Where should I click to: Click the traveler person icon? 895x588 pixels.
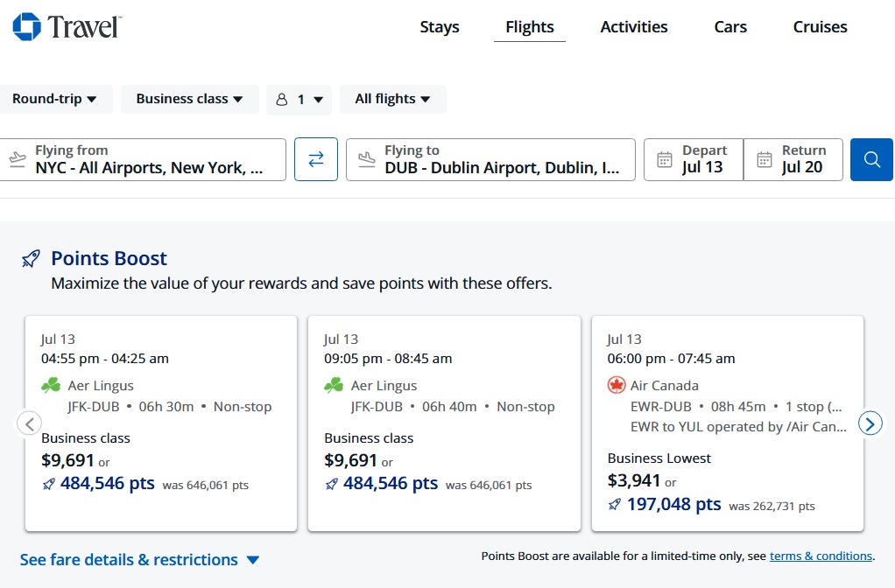(282, 100)
